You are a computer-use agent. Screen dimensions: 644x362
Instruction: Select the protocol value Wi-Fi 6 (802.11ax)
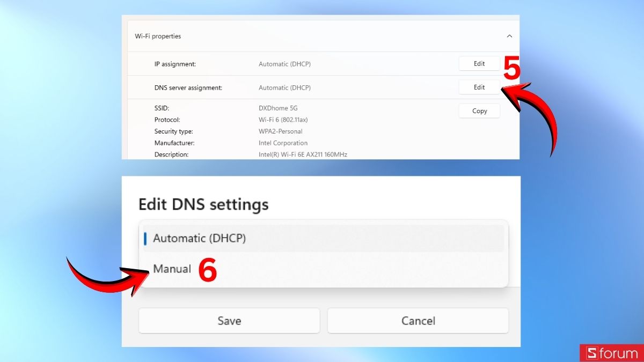pyautogui.click(x=283, y=120)
